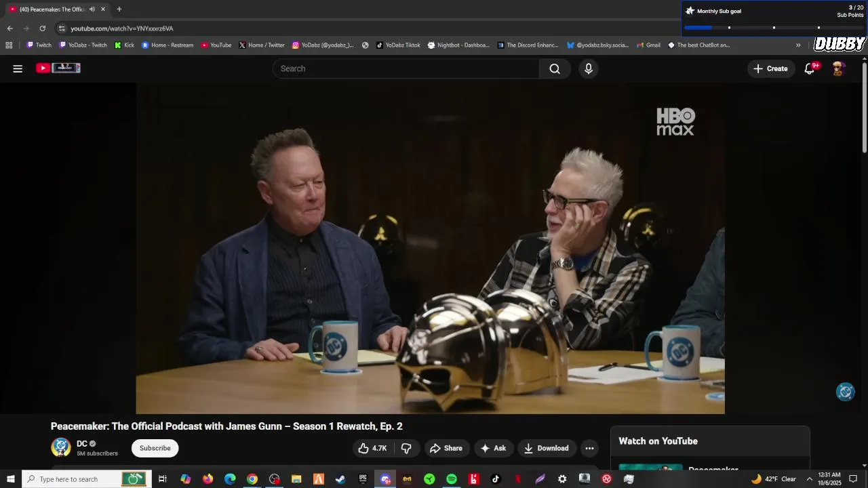Open the Nightbot Dashboard bookmark
This screenshot has height=488, width=868.
[458, 45]
